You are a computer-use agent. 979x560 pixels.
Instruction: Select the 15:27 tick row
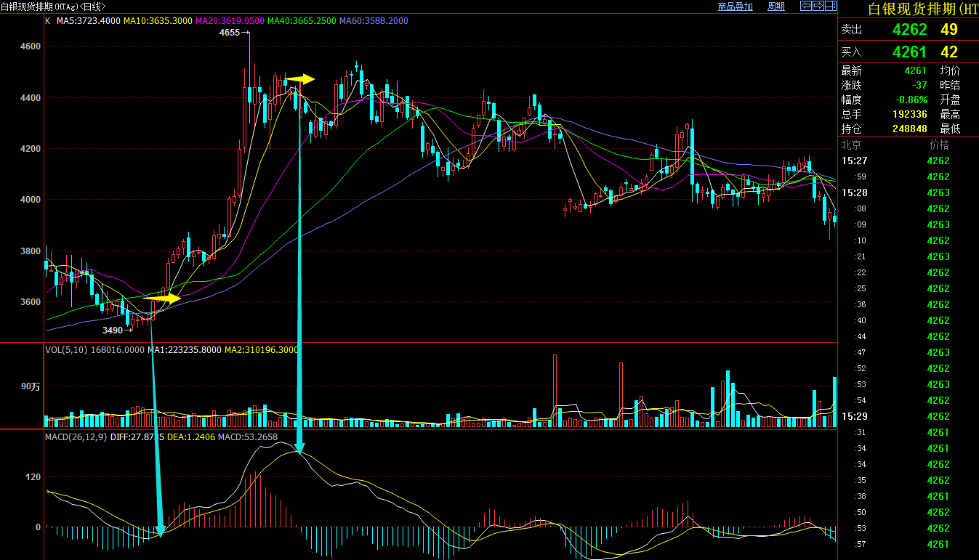point(909,161)
